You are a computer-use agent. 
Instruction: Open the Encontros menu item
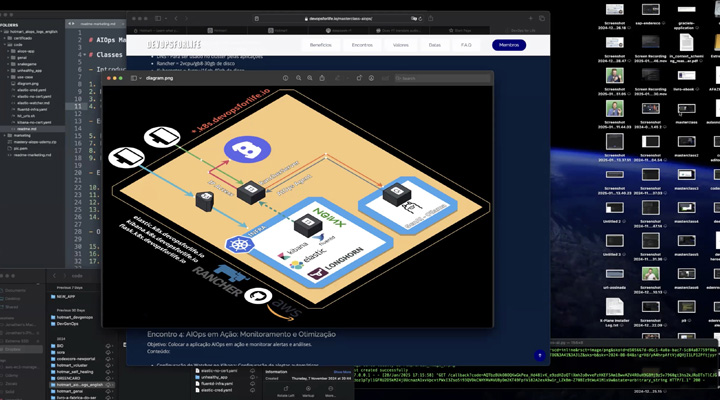coord(362,45)
